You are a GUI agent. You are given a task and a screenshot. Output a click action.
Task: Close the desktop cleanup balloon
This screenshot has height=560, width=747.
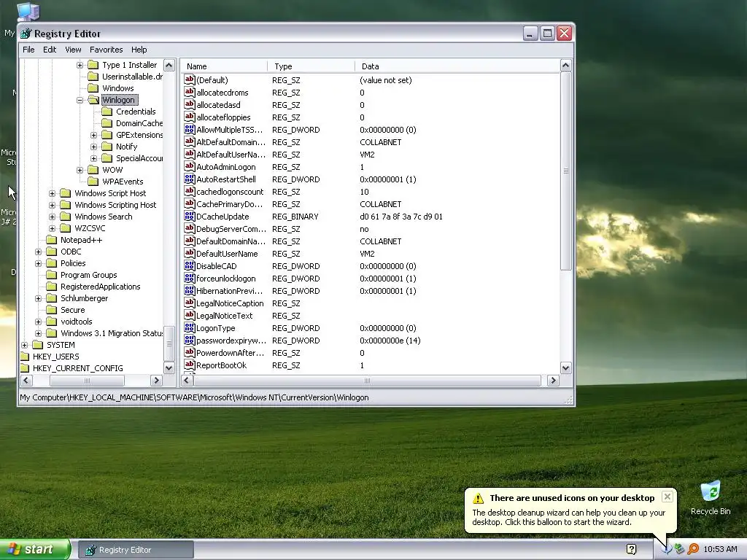pyautogui.click(x=667, y=497)
